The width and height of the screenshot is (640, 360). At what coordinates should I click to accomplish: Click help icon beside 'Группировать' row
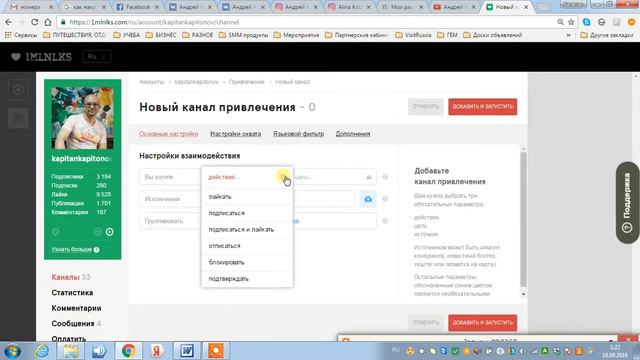coord(385,221)
